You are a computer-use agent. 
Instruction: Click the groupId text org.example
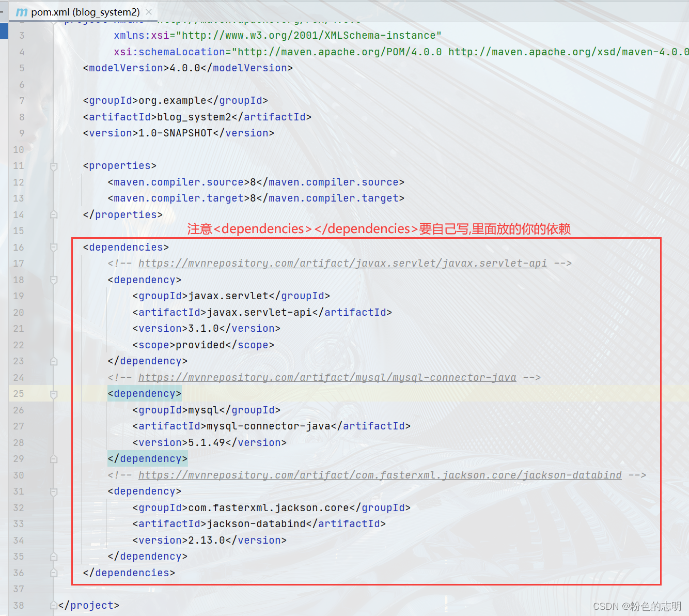point(173,101)
